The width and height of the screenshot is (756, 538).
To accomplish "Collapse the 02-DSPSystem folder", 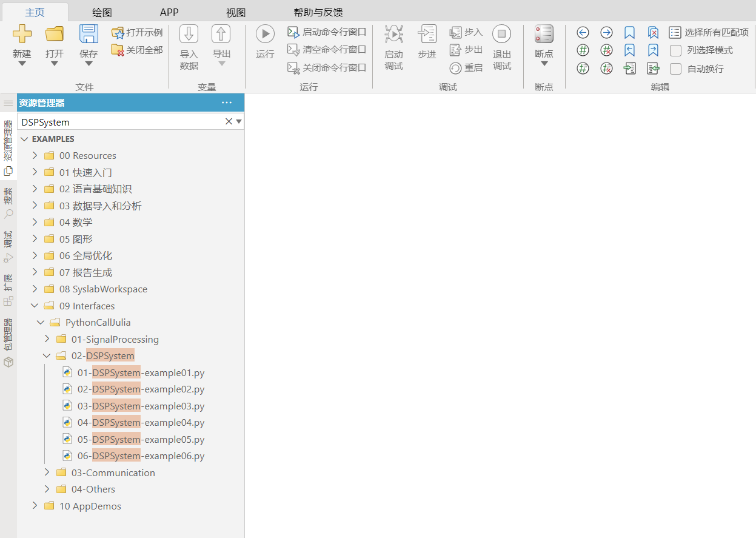I will coord(47,356).
